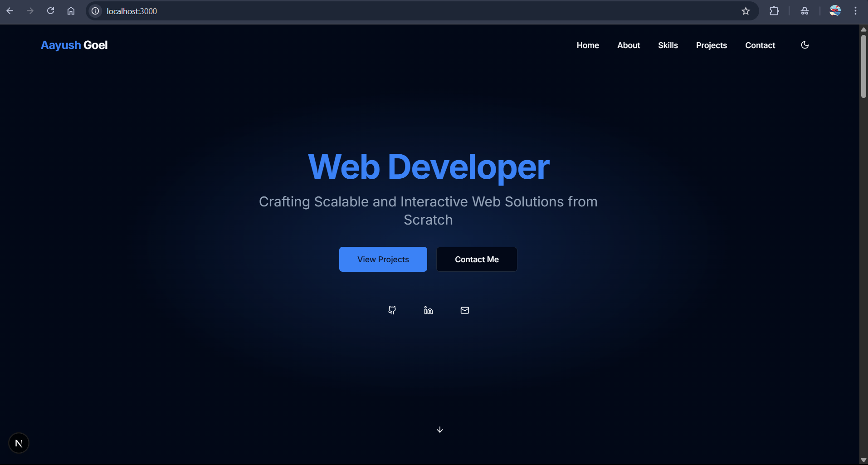Viewport: 868px width, 465px height.
Task: Toggle dark mode with the moon icon
Action: [x=805, y=45]
